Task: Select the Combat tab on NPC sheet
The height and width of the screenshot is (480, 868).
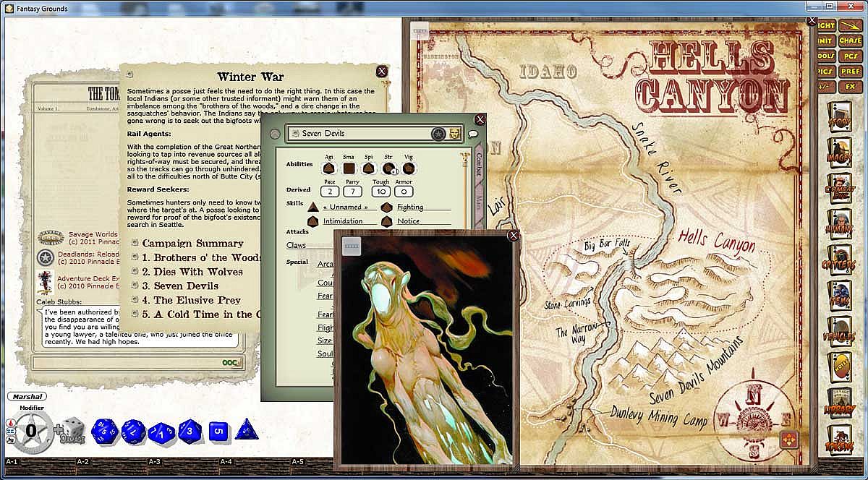Action: point(478,165)
